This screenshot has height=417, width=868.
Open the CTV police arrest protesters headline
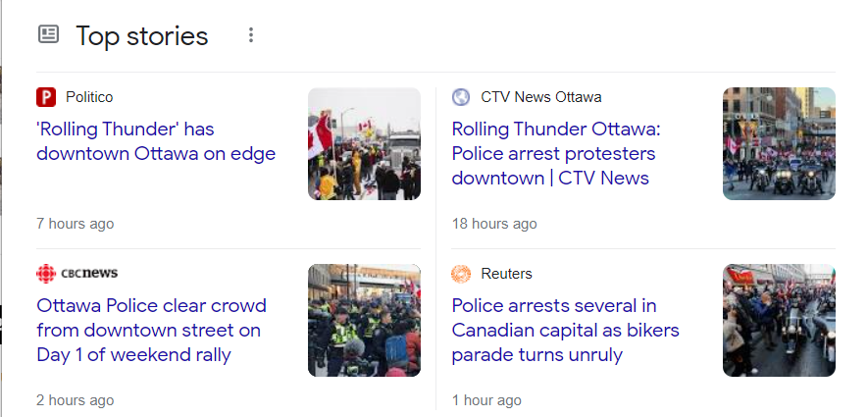[553, 153]
